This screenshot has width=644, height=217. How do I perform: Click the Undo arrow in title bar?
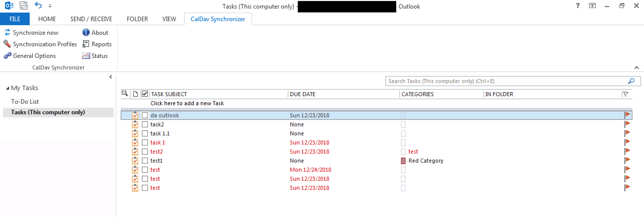pos(38,6)
